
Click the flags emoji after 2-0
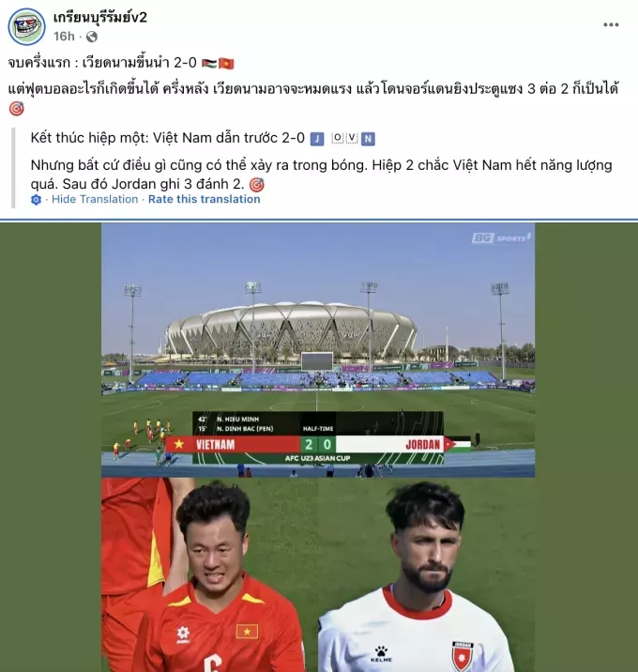(218, 64)
